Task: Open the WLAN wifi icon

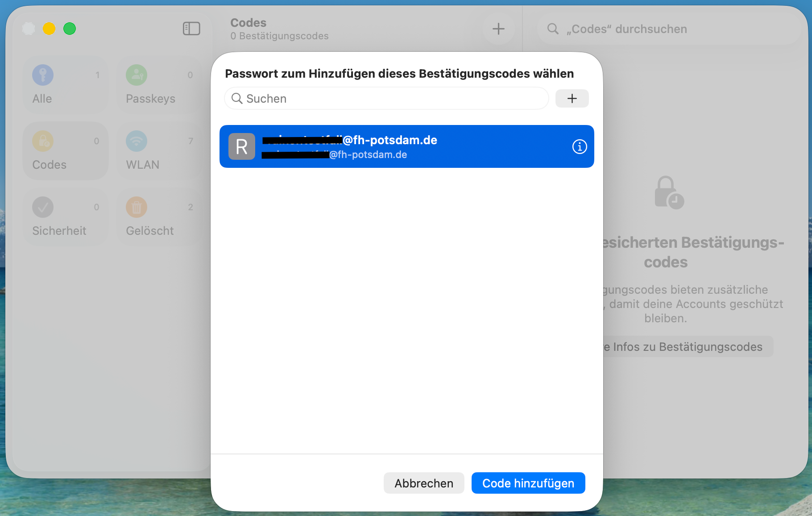Action: point(137,141)
